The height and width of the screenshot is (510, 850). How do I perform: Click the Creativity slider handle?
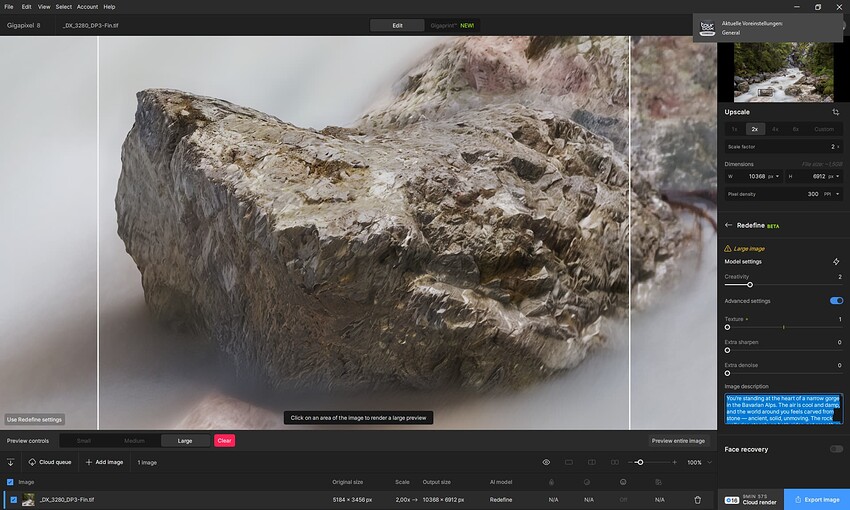(750, 285)
